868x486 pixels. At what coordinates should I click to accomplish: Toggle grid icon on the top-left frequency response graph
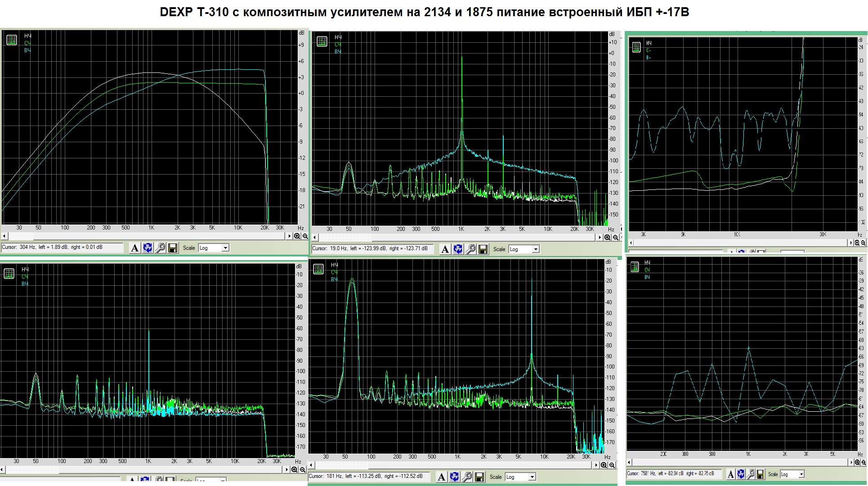[x=12, y=40]
